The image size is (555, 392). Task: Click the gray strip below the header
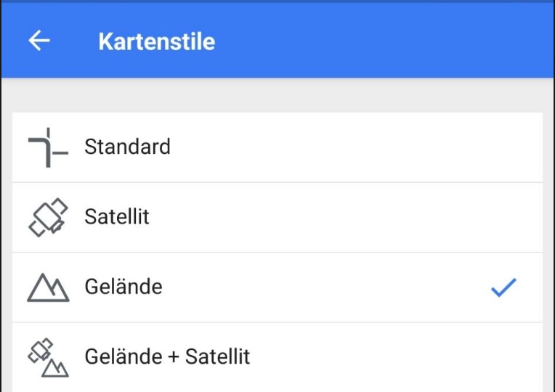tap(276, 94)
